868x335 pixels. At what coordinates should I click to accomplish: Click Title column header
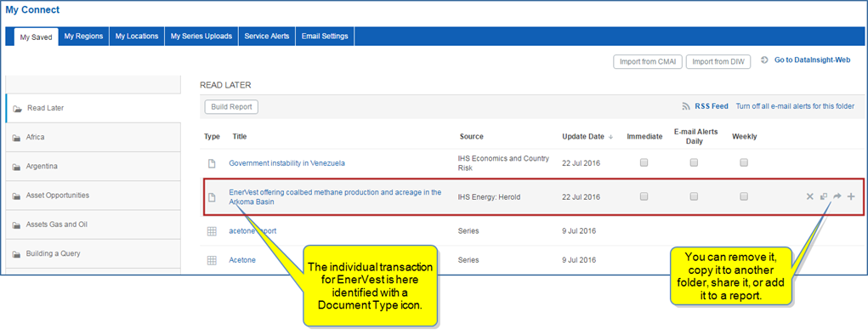coord(240,137)
